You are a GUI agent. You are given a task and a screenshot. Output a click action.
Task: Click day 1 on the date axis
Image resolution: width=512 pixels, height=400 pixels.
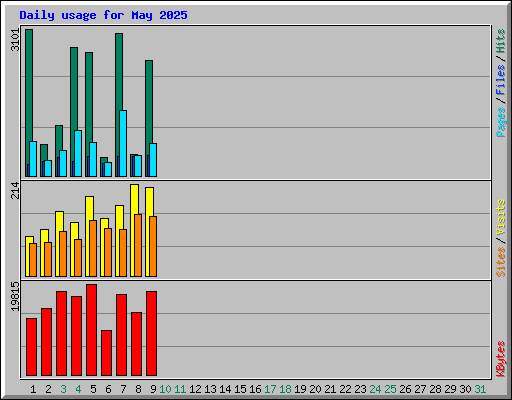pyautogui.click(x=33, y=389)
